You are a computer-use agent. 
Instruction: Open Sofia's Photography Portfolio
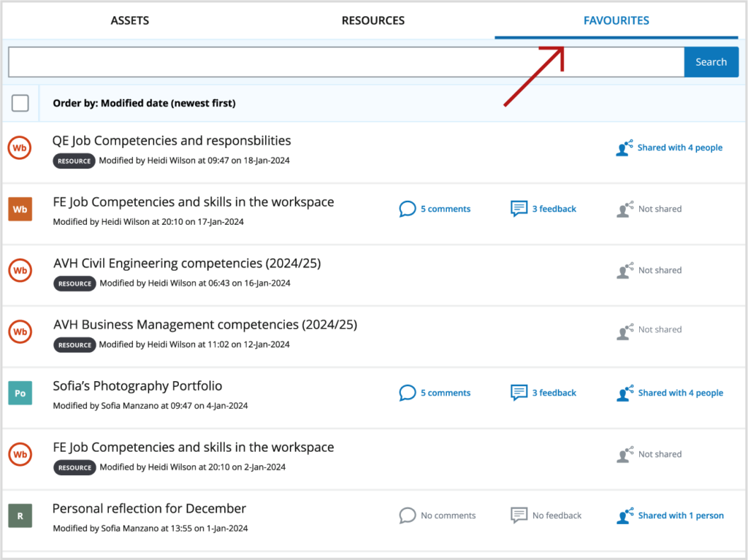pyautogui.click(x=137, y=386)
